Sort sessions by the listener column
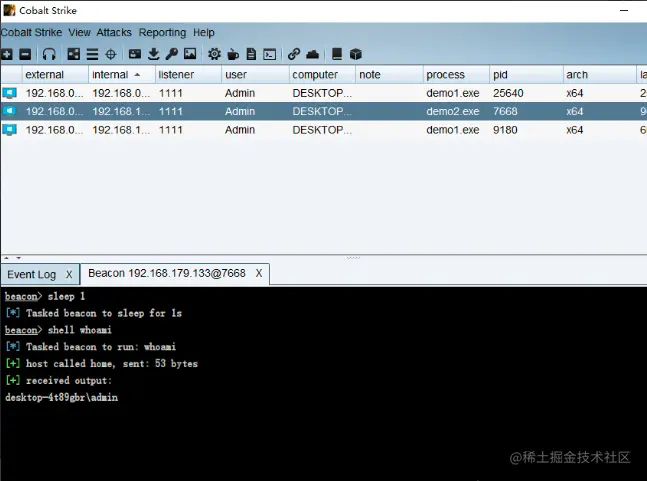 click(x=189, y=75)
